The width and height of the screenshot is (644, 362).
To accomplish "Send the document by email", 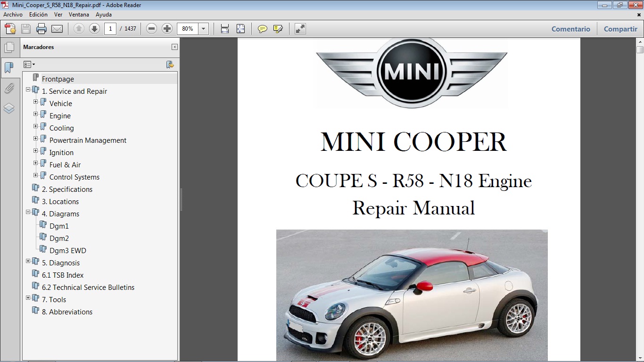I will (x=58, y=29).
